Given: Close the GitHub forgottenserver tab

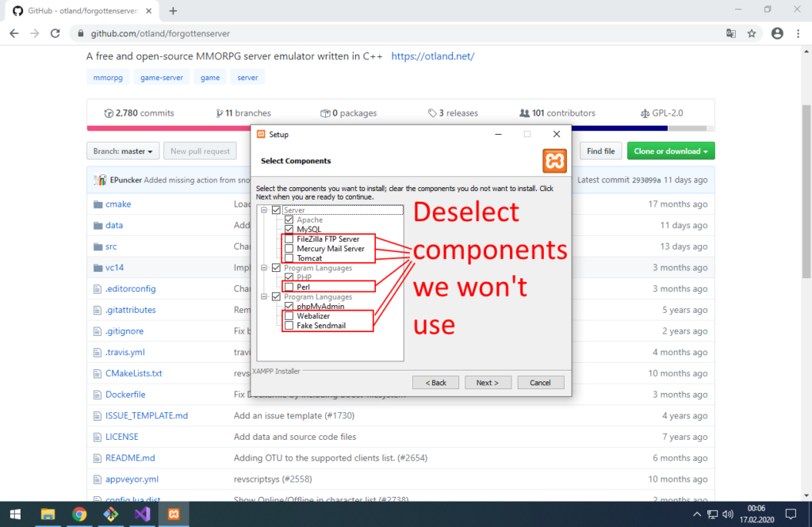Looking at the screenshot, I should 148,11.
